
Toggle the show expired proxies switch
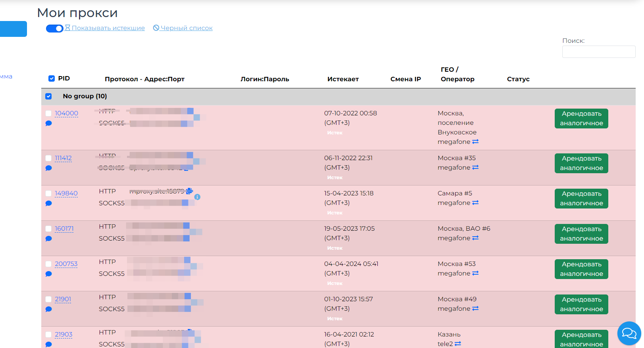[x=54, y=29]
